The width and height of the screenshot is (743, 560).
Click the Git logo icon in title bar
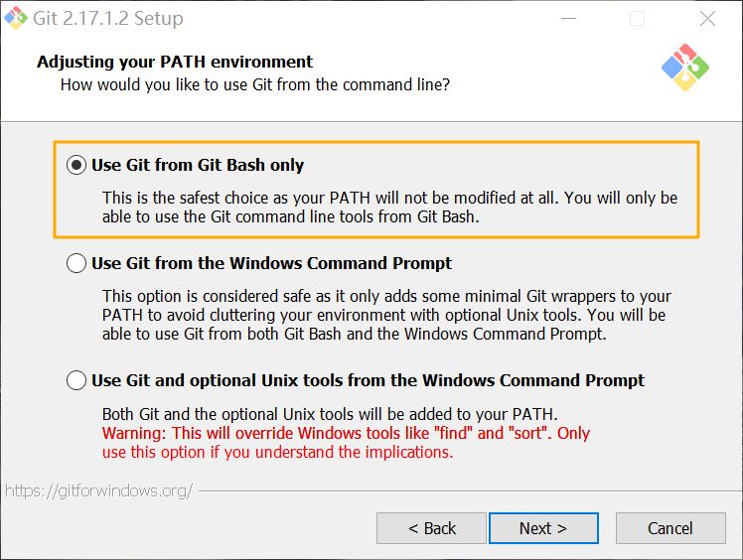pos(16,18)
